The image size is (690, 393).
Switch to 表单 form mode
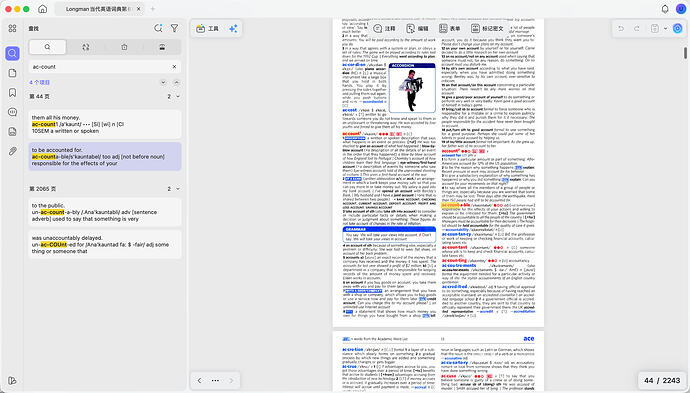tap(449, 28)
